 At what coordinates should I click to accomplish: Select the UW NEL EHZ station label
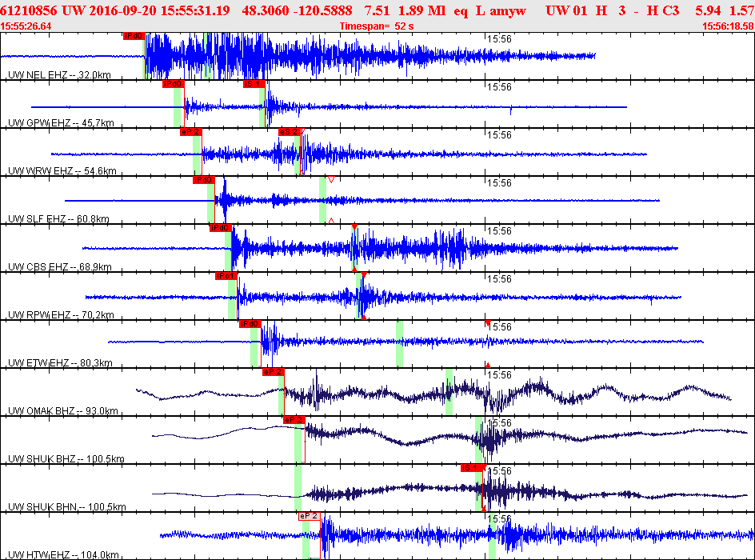point(59,74)
